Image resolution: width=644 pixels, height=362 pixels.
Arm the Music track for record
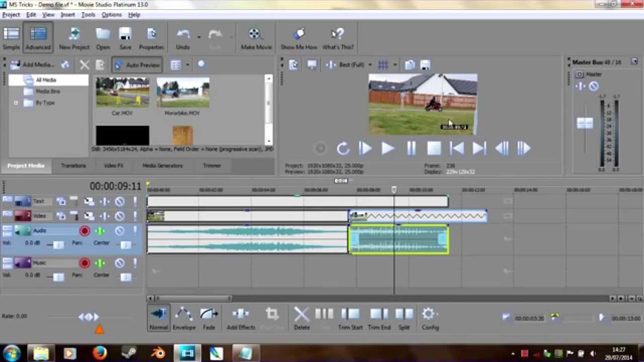[x=85, y=263]
